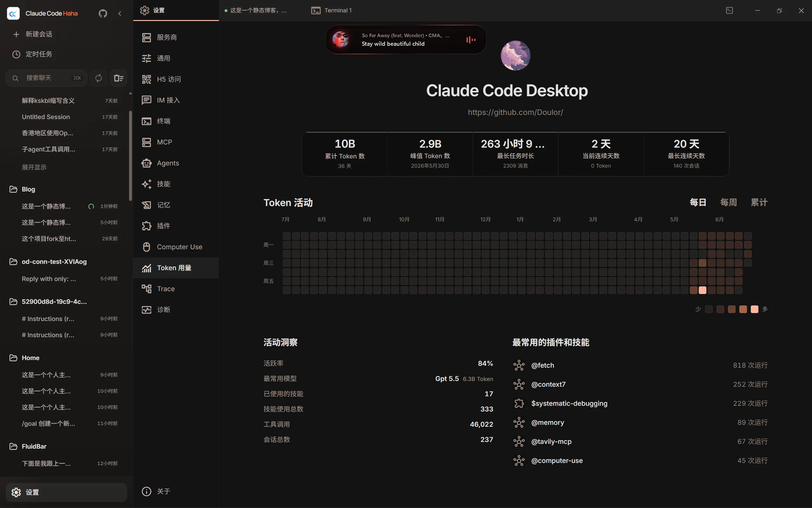
Task: Collapse the Blog folder
Action: click(22, 189)
